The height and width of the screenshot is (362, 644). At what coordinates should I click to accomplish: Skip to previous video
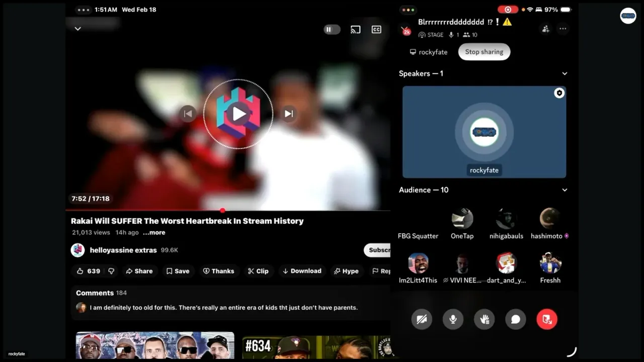(x=188, y=114)
